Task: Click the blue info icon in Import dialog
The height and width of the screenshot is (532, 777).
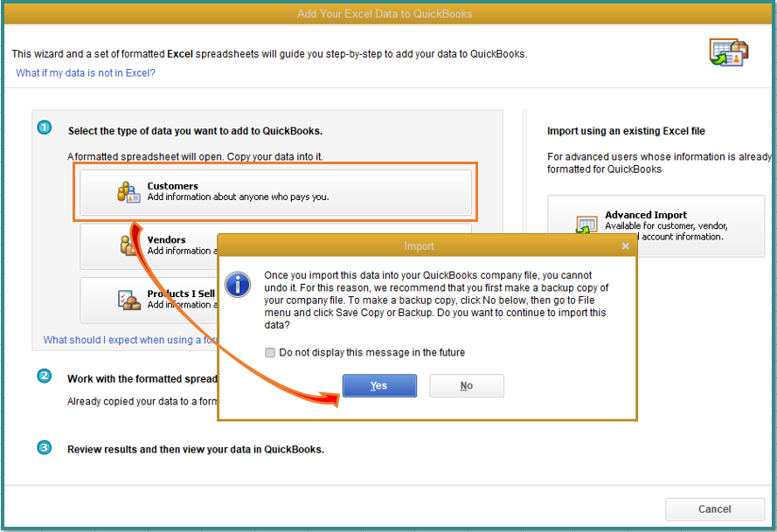Action: (x=238, y=284)
